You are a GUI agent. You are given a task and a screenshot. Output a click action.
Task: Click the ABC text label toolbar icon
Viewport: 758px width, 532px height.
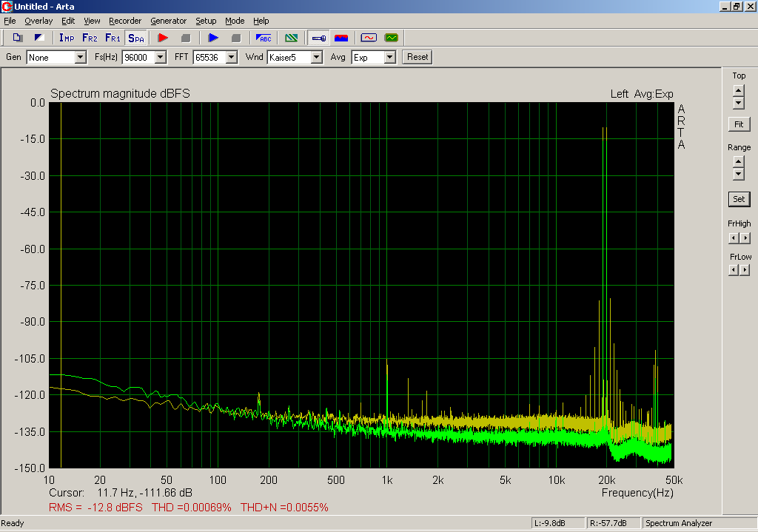pyautogui.click(x=264, y=38)
